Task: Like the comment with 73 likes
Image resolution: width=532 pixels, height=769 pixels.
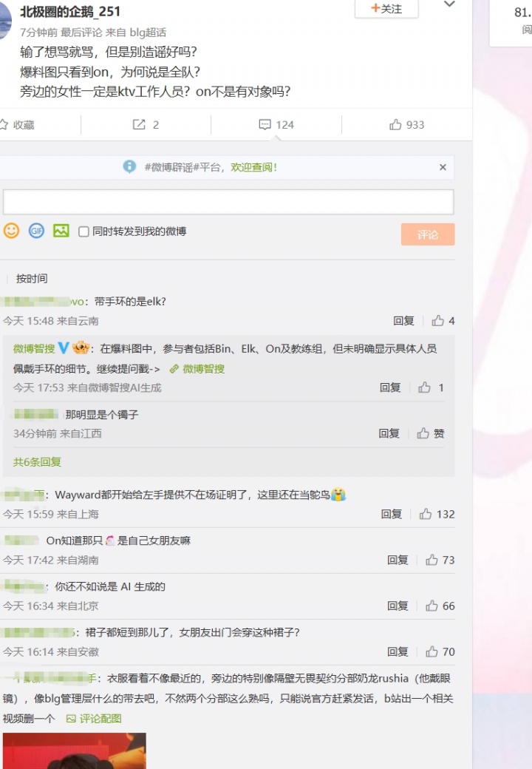Action: point(432,560)
